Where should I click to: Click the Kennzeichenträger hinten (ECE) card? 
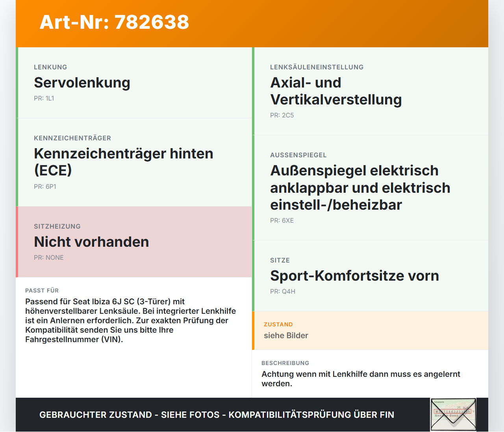coord(134,162)
